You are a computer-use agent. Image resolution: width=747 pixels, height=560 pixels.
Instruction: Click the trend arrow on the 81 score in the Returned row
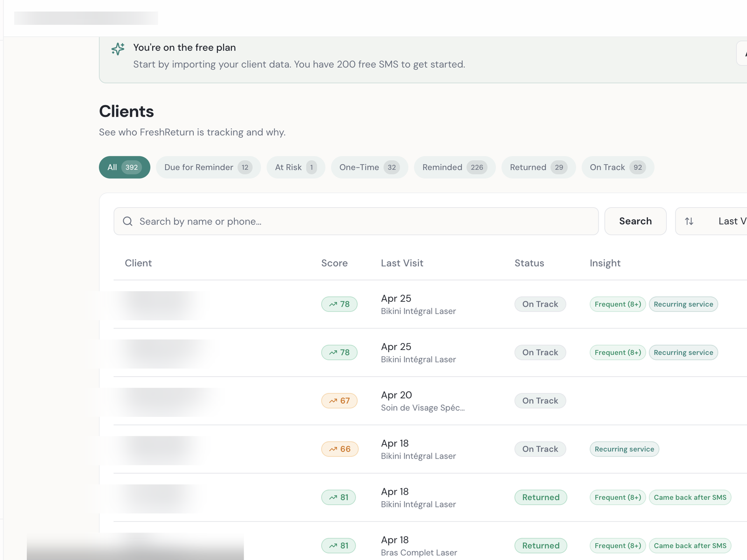(x=332, y=497)
